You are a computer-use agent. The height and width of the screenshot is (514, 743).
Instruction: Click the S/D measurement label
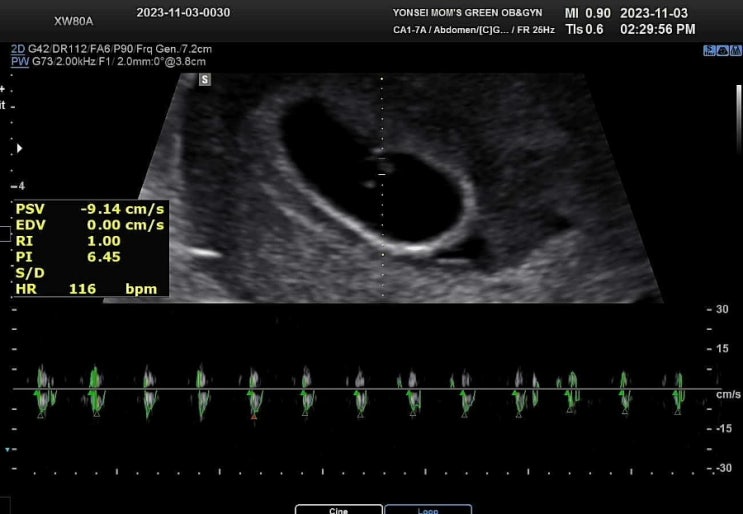click(x=30, y=273)
